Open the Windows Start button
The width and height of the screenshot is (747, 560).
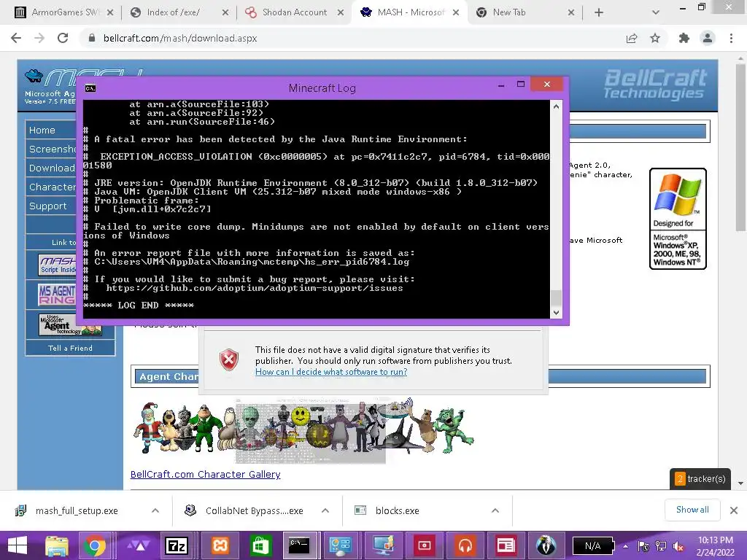tap(18, 545)
